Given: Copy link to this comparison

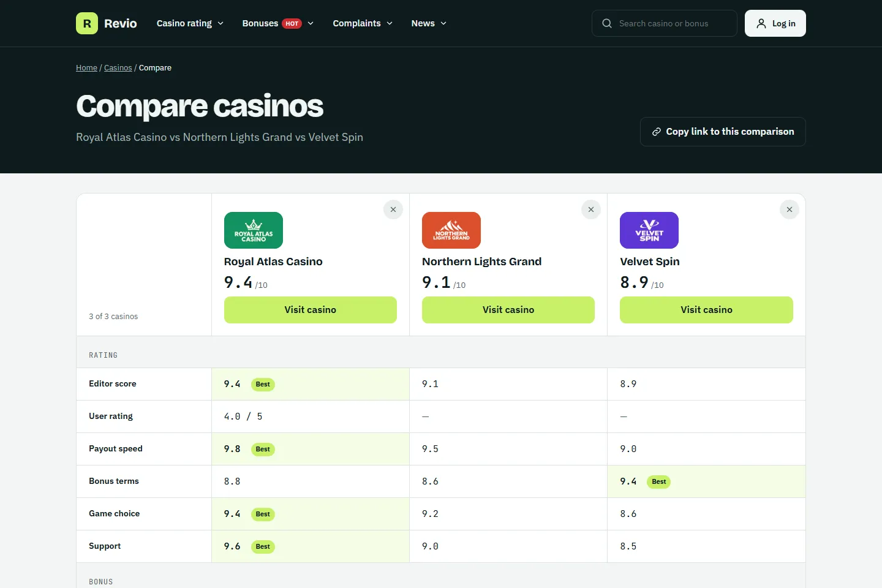Looking at the screenshot, I should tap(723, 132).
